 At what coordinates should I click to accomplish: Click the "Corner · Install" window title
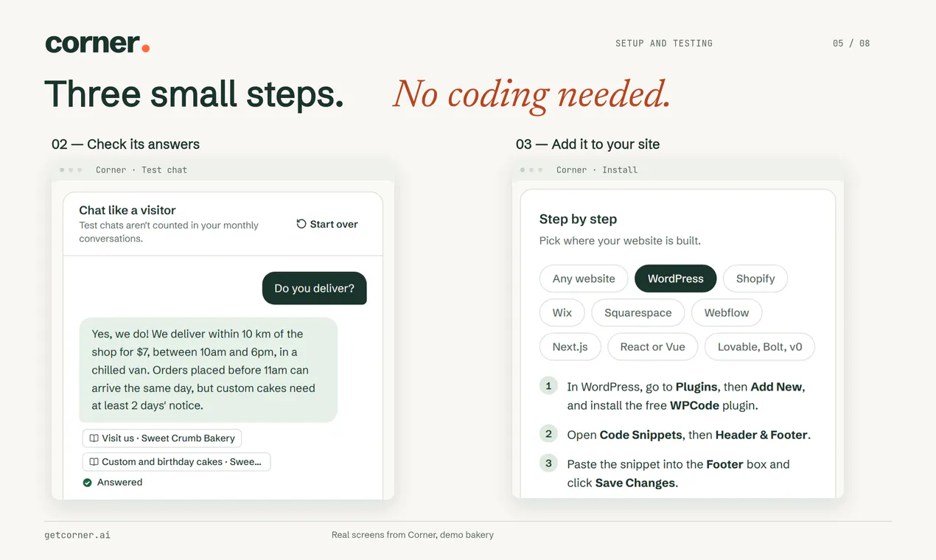tap(597, 169)
